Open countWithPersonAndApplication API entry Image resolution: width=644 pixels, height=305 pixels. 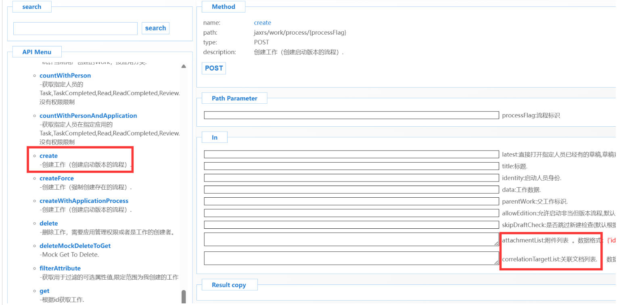[x=88, y=116]
